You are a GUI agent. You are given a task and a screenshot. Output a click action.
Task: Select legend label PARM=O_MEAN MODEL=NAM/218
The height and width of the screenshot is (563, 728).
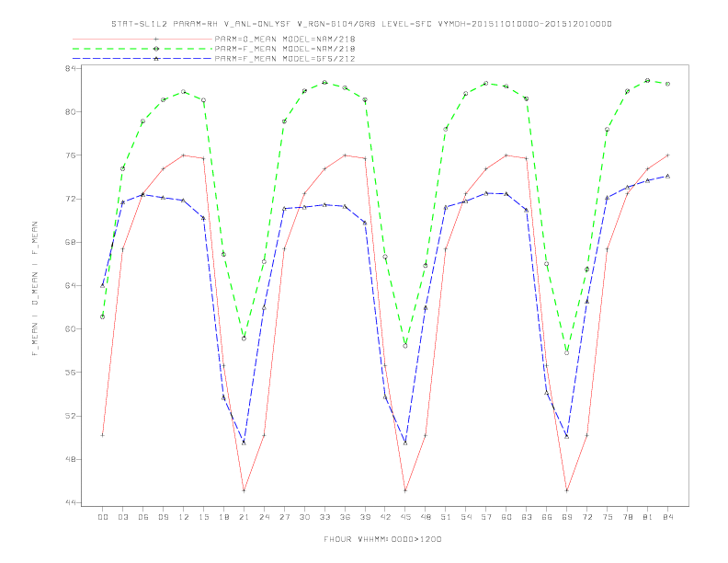(285, 40)
